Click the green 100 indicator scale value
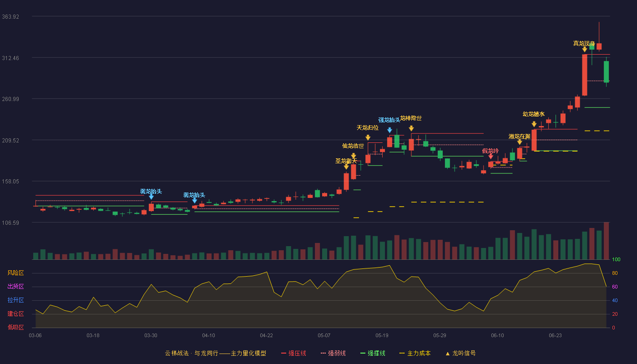This screenshot has height=364, width=637. tap(616, 259)
